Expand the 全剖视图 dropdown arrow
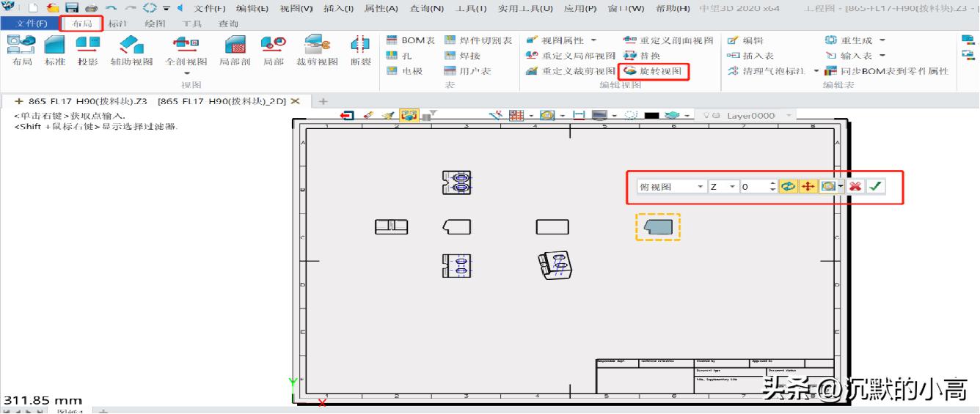This screenshot has height=414, width=980. click(186, 73)
